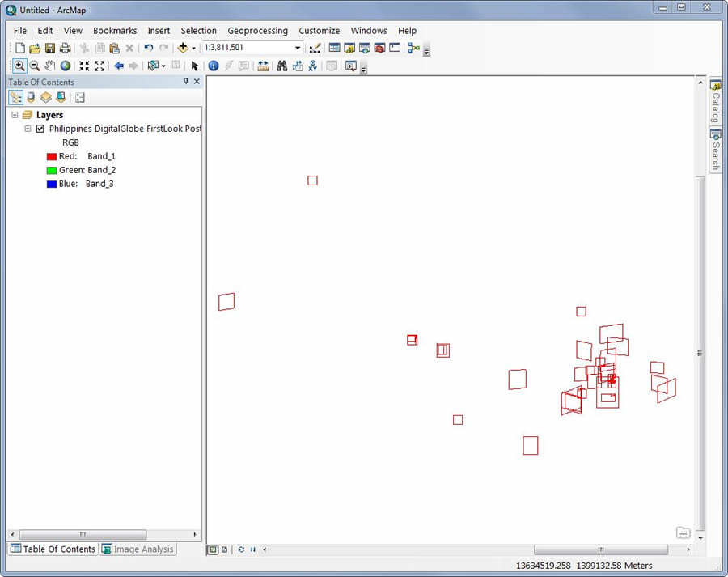Activate the Pan tool

click(50, 66)
